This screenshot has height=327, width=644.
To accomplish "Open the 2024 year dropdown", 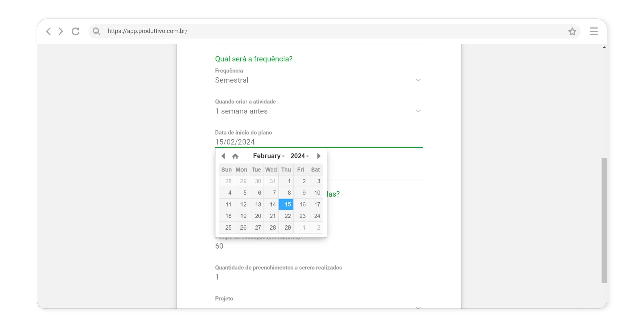I will coord(299,156).
